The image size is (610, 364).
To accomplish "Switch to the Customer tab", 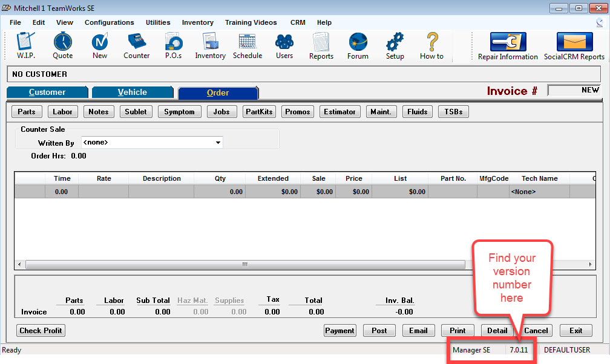I will pyautogui.click(x=47, y=93).
